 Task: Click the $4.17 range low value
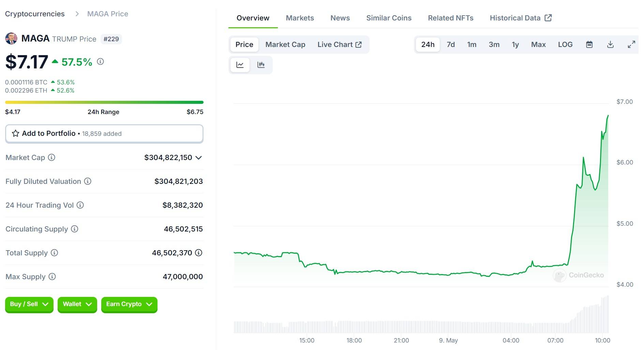coord(13,112)
